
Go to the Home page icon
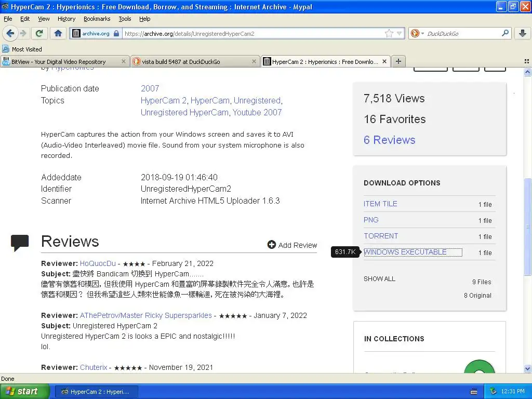58,33
